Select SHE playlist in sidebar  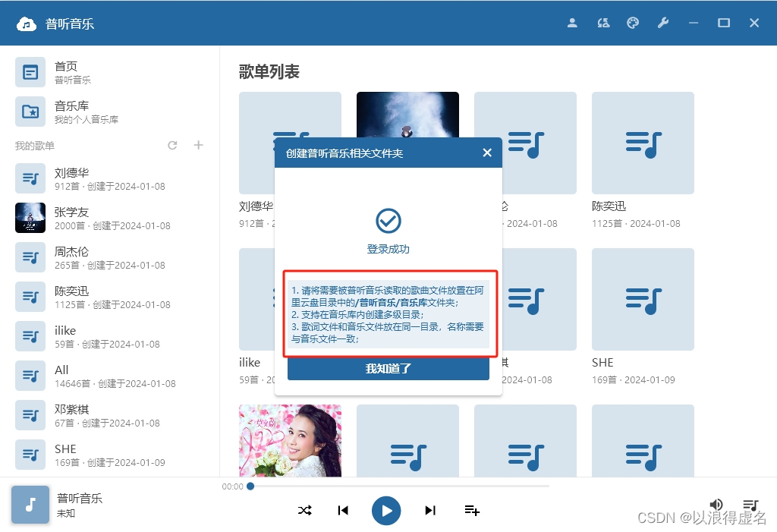point(109,455)
